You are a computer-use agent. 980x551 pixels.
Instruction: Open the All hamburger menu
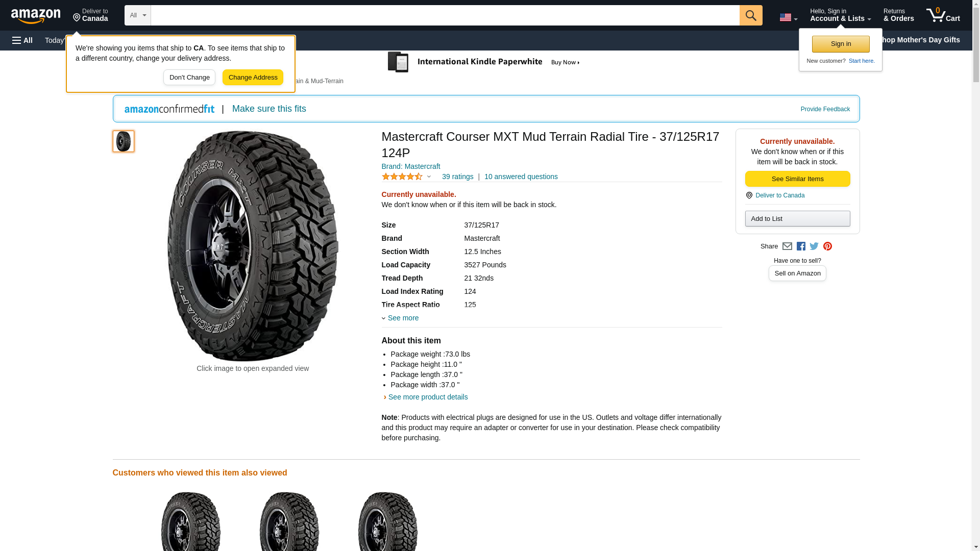pos(22,40)
